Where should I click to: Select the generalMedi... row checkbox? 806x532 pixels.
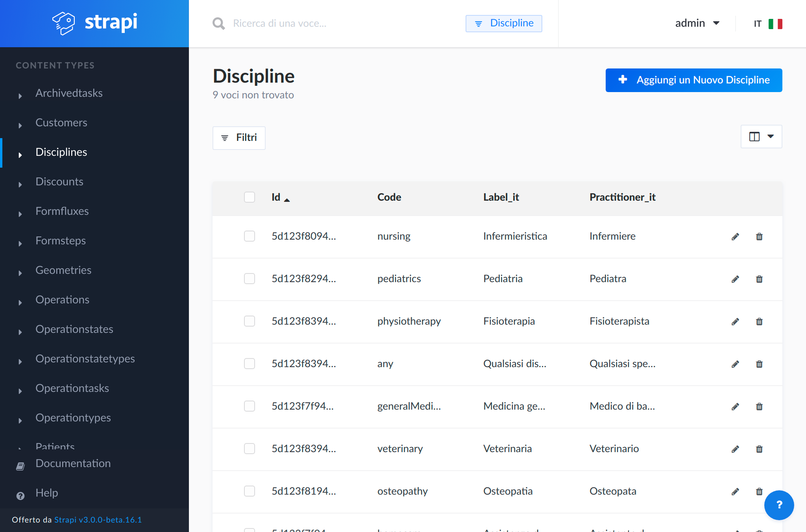point(250,406)
